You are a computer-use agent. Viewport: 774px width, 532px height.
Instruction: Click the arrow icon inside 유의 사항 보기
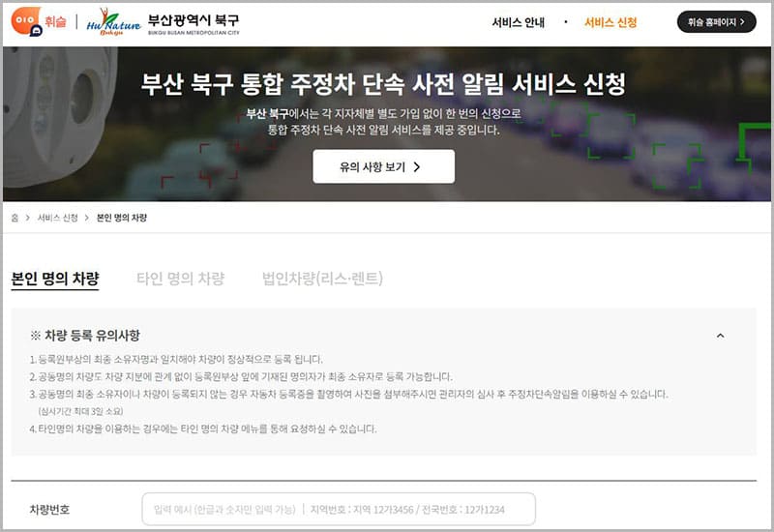click(417, 166)
